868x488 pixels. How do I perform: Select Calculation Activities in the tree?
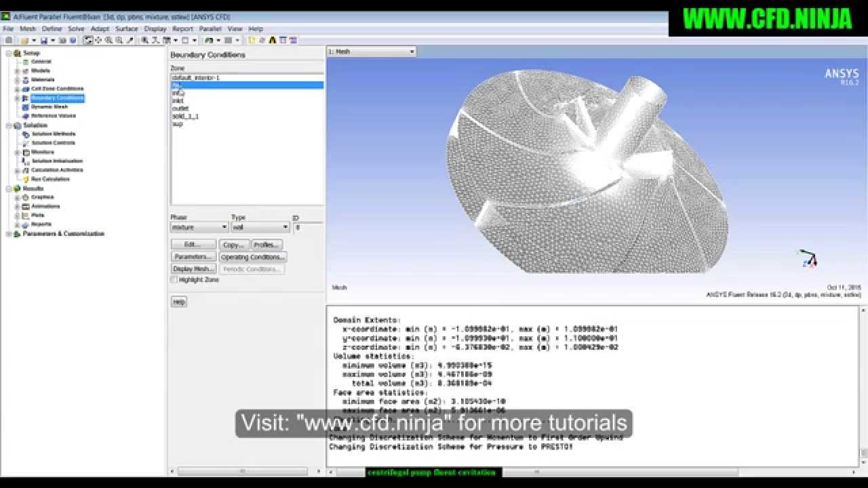(57, 170)
